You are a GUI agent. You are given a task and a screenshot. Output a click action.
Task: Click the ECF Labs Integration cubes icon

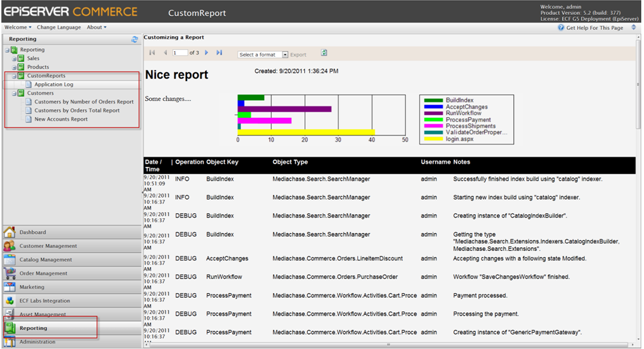click(x=10, y=301)
